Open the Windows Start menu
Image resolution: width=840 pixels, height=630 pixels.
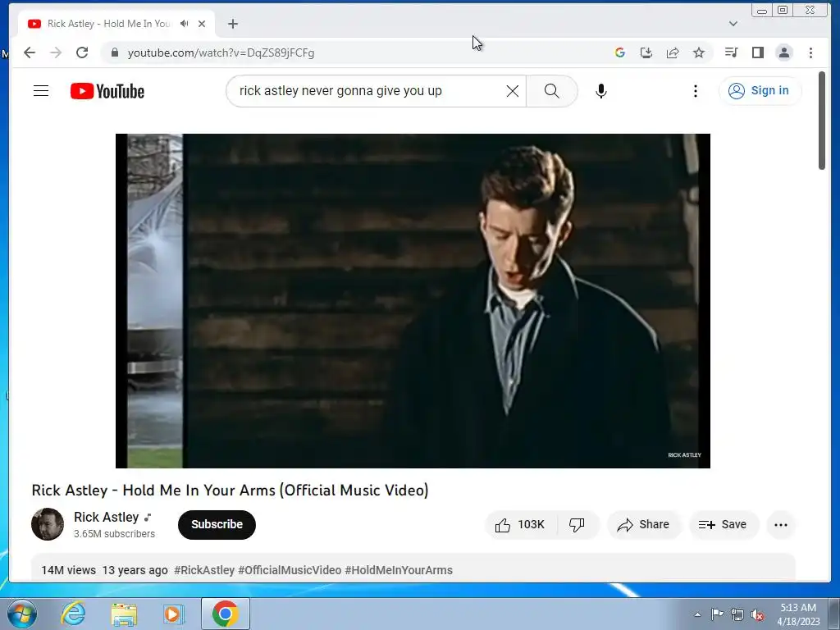[21, 614]
